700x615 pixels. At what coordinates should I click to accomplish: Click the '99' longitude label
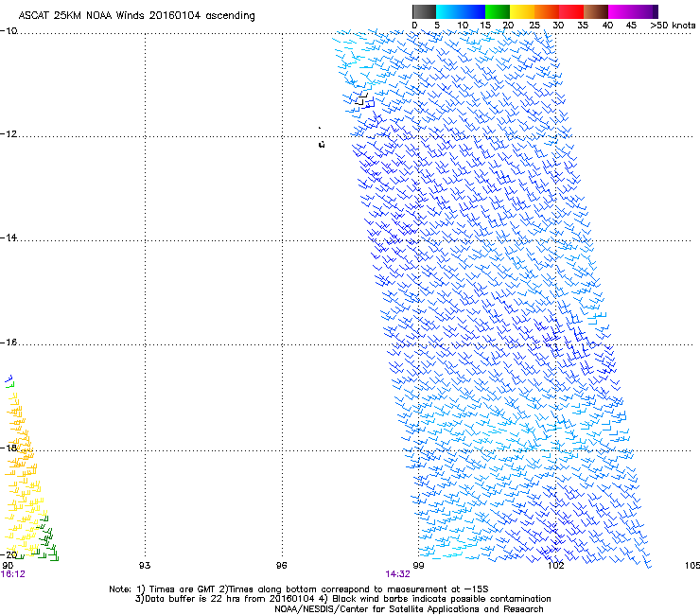pyautogui.click(x=418, y=566)
